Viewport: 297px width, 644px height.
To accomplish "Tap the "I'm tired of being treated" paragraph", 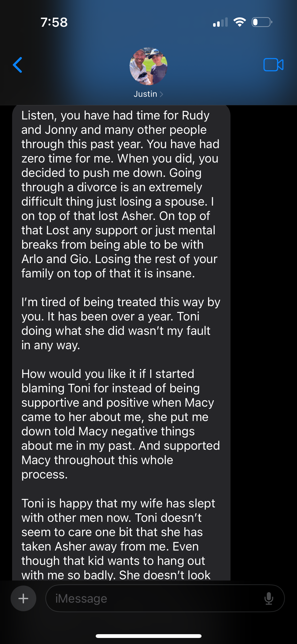I will [120, 324].
